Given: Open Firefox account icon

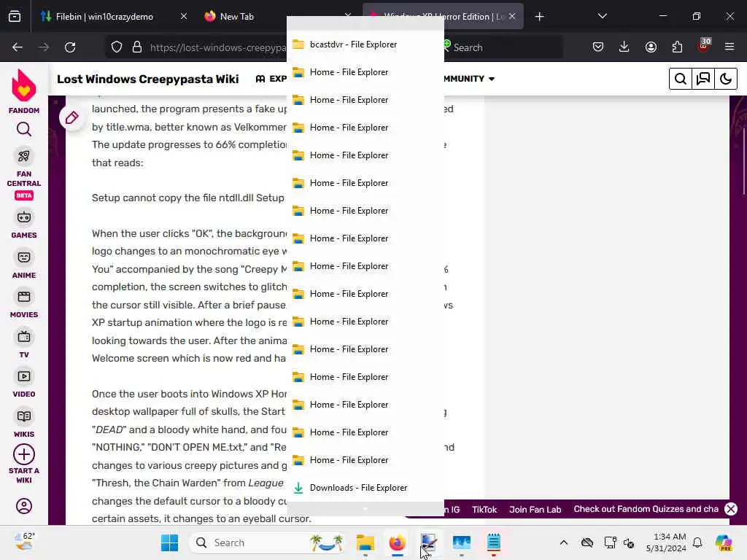Looking at the screenshot, I should click(x=651, y=47).
